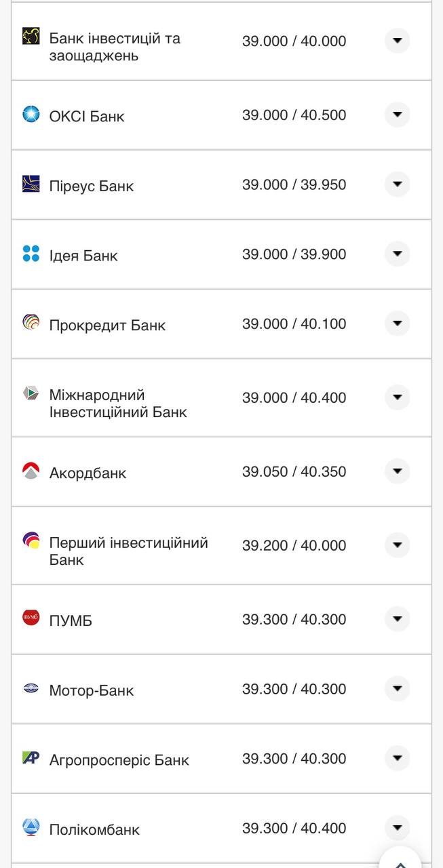Click the Мотор-Банк logo

coord(29,689)
